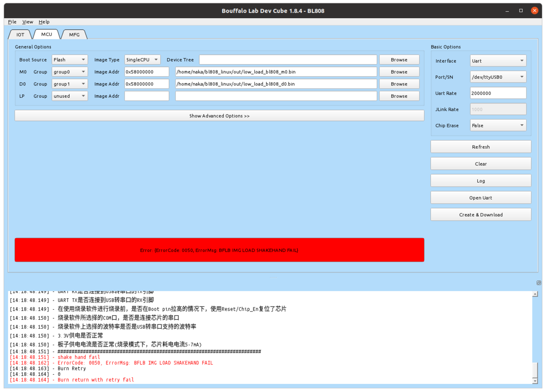Click the empty LP file path field

276,96
